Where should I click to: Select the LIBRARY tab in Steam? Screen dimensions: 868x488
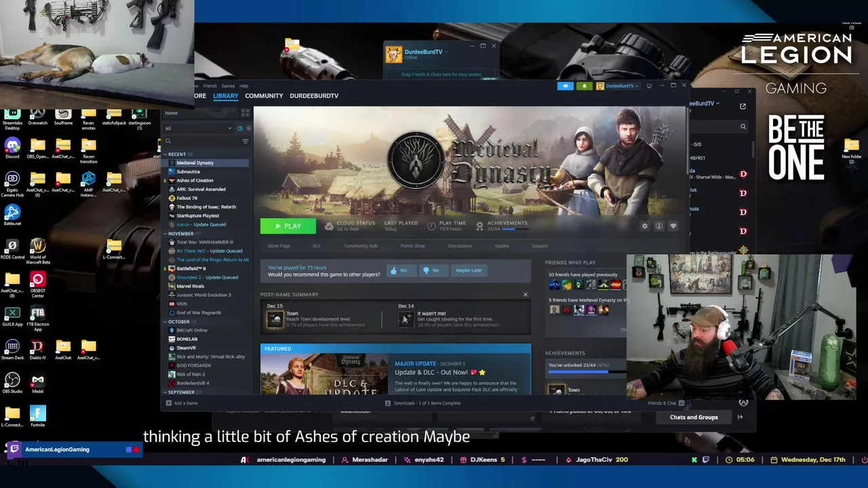pos(226,96)
